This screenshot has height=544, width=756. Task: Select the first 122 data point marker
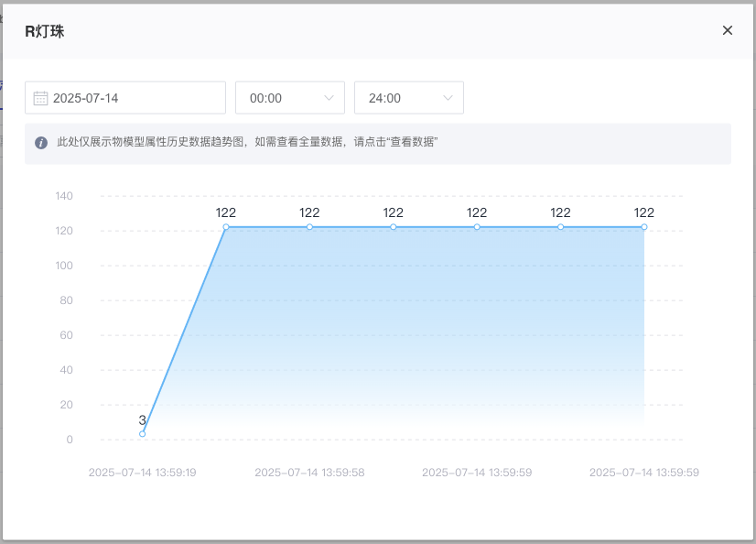pos(226,227)
